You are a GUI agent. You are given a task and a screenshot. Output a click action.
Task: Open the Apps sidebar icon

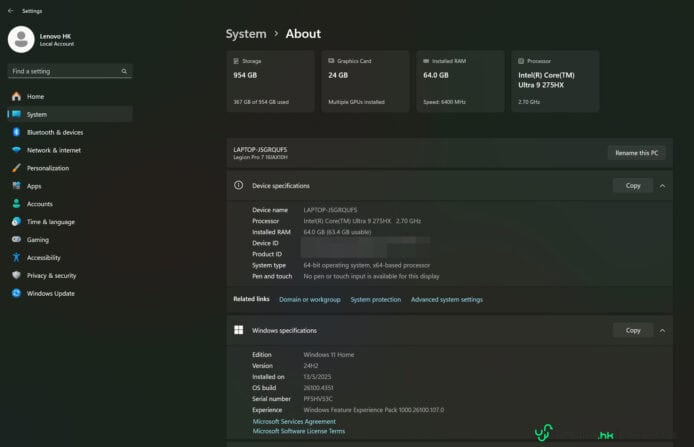click(16, 186)
